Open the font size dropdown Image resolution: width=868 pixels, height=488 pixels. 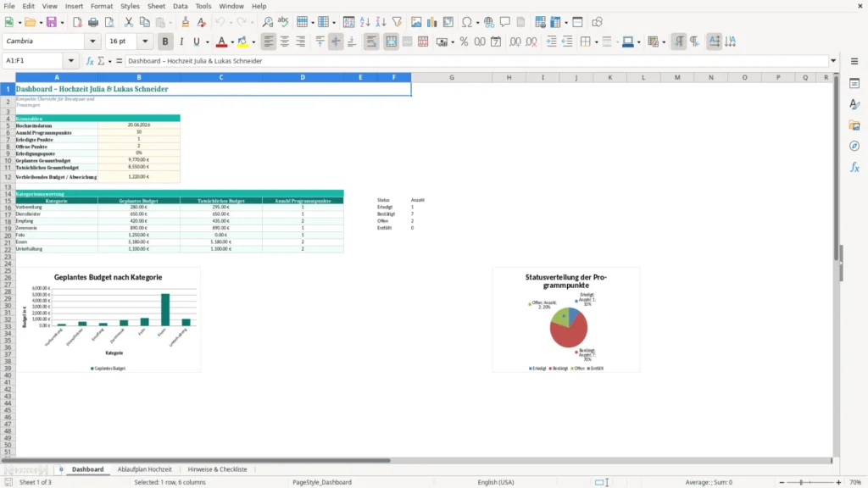click(145, 42)
